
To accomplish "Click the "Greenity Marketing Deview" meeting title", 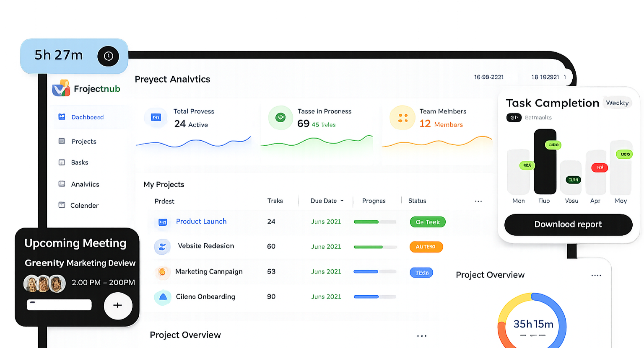I will point(80,263).
